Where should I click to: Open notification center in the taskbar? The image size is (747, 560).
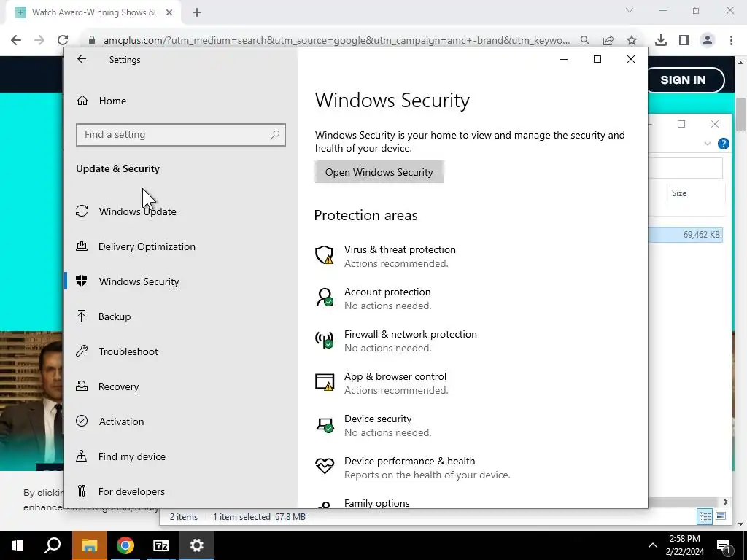tap(724, 545)
